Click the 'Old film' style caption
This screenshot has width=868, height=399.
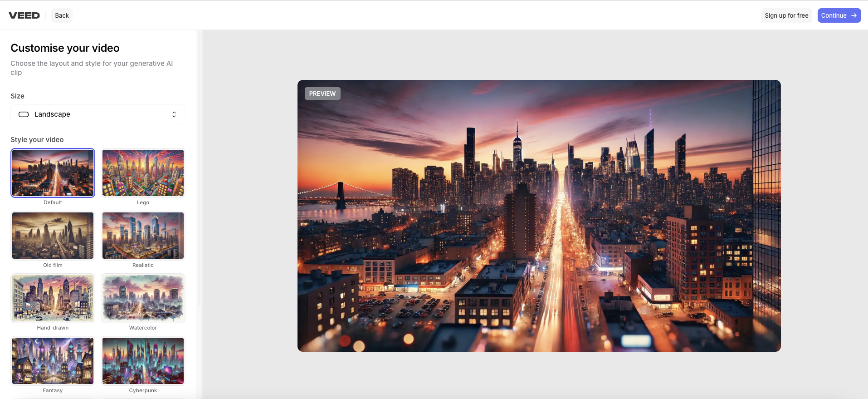point(53,265)
